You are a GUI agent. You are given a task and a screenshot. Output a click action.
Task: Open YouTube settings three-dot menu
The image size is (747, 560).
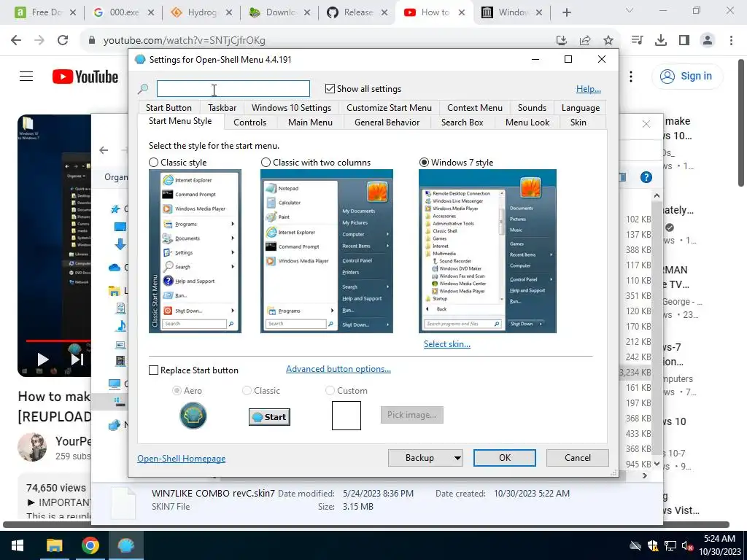(x=631, y=76)
